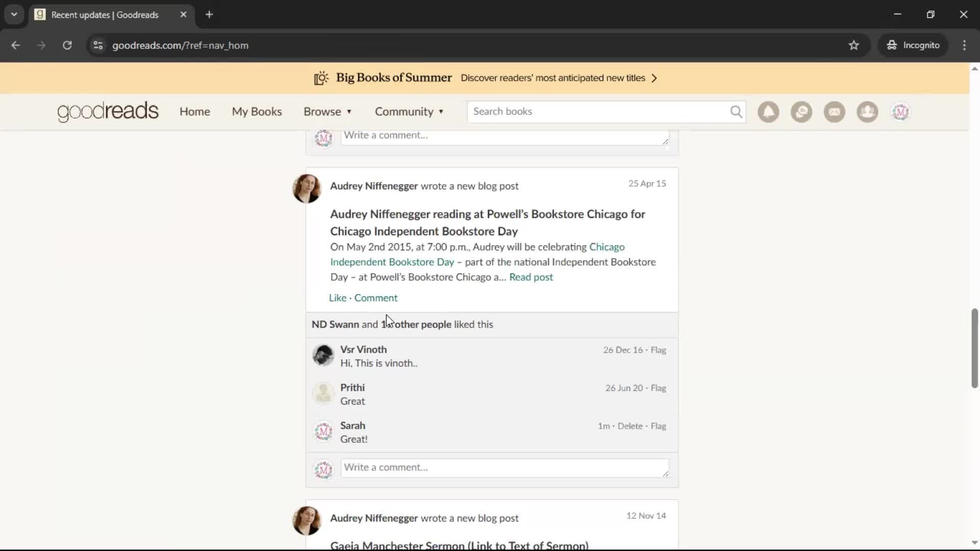Open the profile avatar menu
980x551 pixels.
900,112
